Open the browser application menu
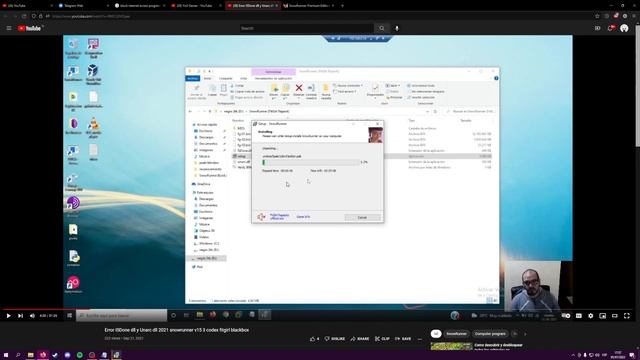The height and width of the screenshot is (360, 640). (634, 16)
